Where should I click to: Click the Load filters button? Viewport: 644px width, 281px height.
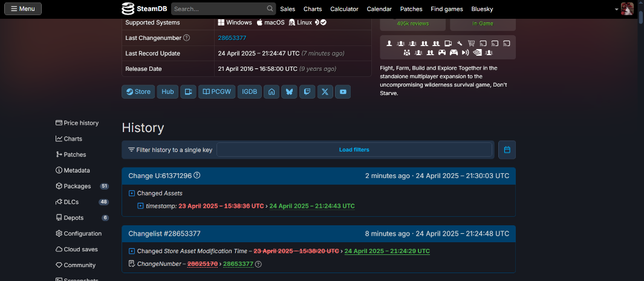(x=354, y=150)
